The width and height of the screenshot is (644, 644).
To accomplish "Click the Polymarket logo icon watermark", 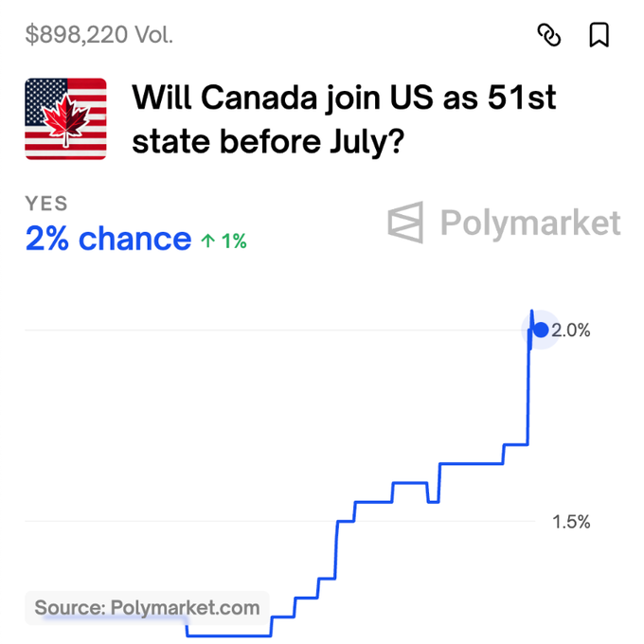I will [x=405, y=223].
